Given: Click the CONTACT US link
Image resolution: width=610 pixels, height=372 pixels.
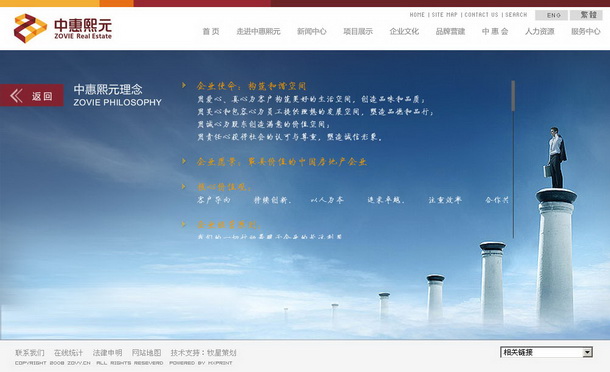Looking at the screenshot, I should [481, 15].
